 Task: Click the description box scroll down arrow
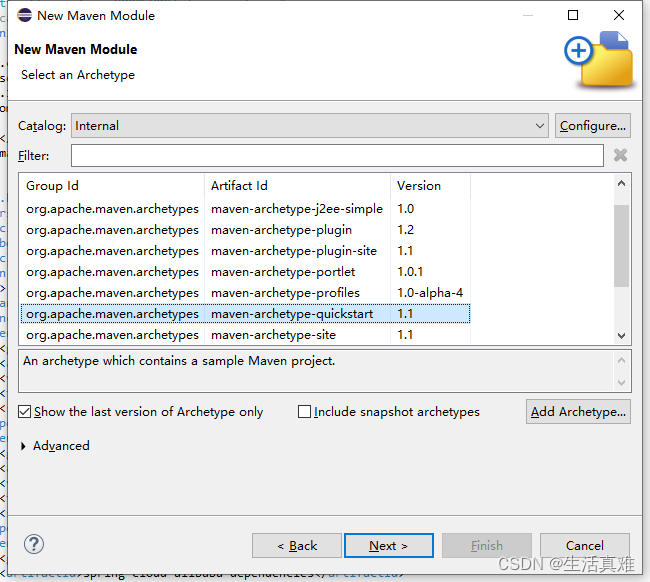click(621, 382)
